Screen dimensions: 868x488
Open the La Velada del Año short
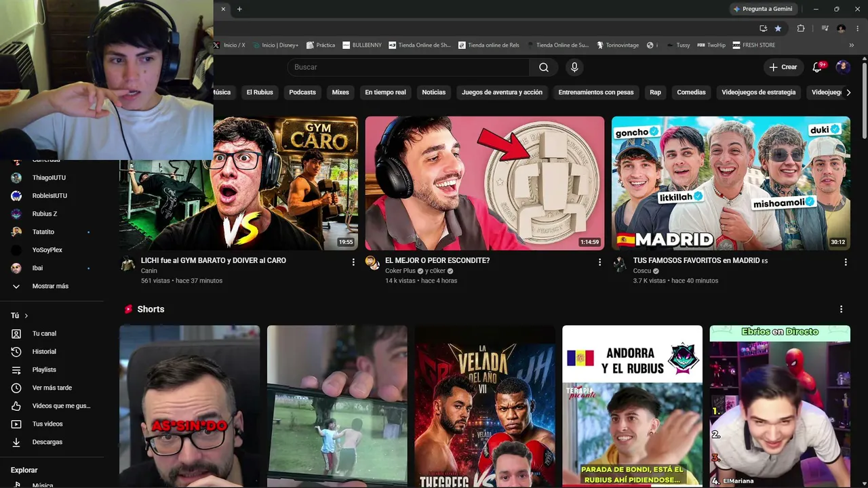[485, 407]
